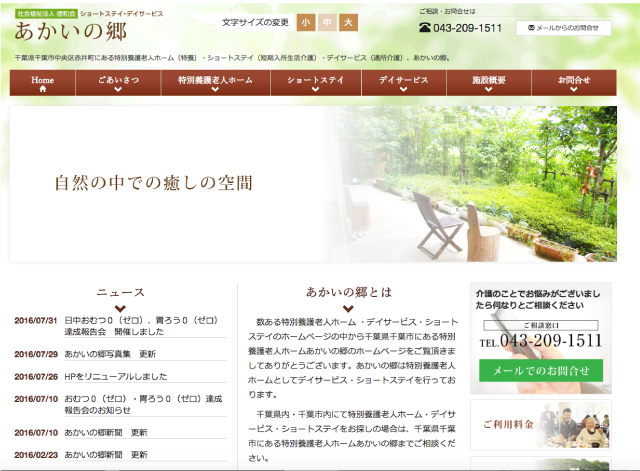Click the メールからのお問合せ header button
640x471 pixels.
point(564,28)
